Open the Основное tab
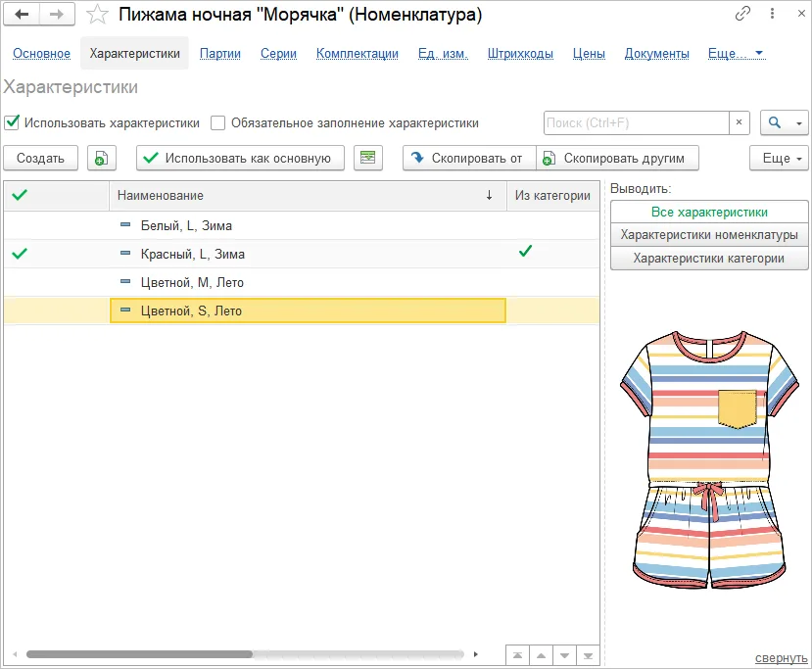The width and height of the screenshot is (812, 669). [41, 53]
